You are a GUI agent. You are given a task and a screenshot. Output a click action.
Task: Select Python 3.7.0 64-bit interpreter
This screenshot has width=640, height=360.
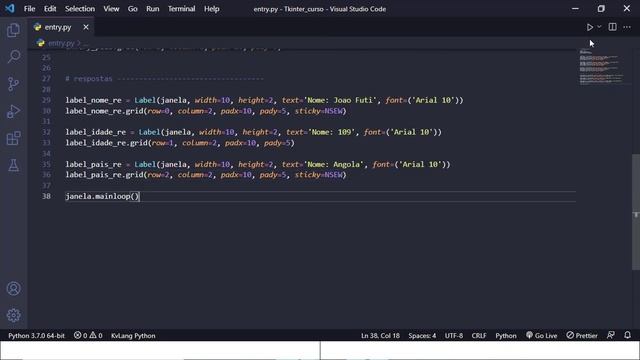[36, 336]
